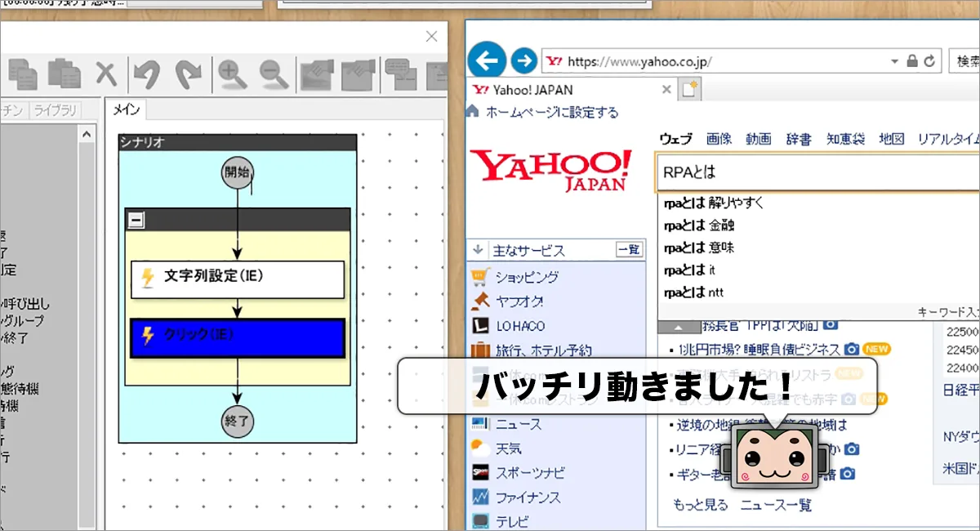Screen dimensions: 980x531
Task: Click the スポーツナビ icon
Action: pos(480,472)
